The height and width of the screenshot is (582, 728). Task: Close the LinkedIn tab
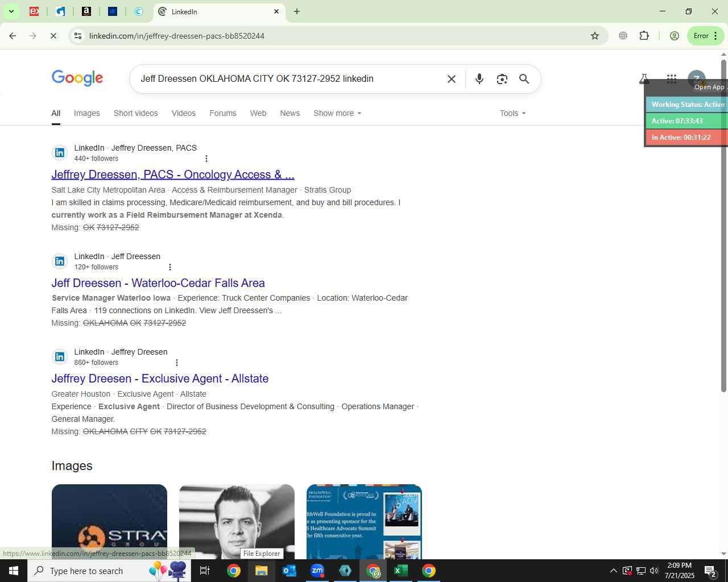pyautogui.click(x=276, y=11)
